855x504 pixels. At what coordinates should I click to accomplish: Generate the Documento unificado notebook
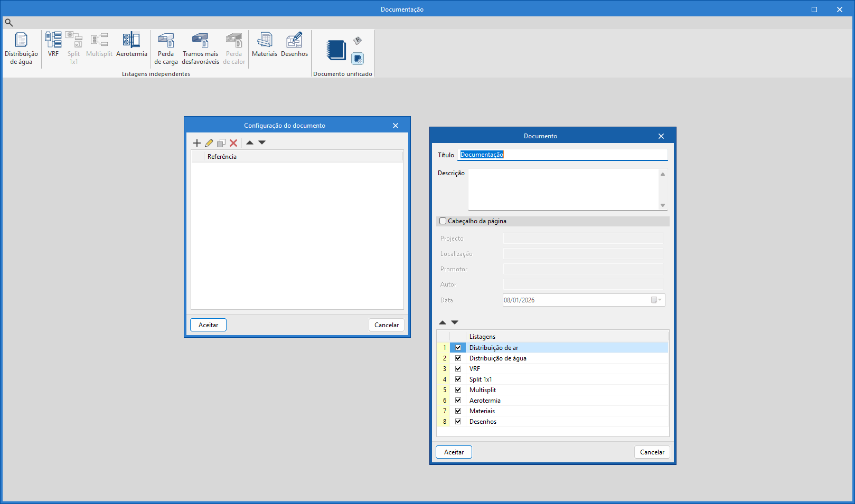coord(336,50)
